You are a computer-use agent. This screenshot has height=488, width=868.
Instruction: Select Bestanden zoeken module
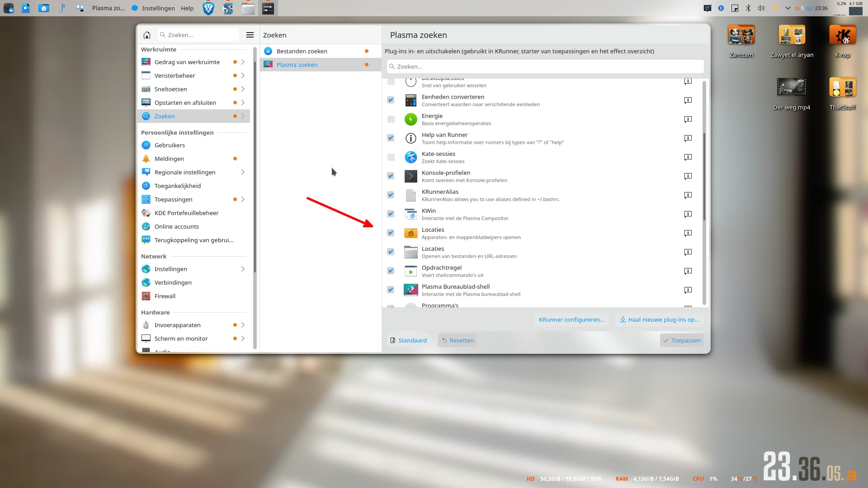[321, 51]
